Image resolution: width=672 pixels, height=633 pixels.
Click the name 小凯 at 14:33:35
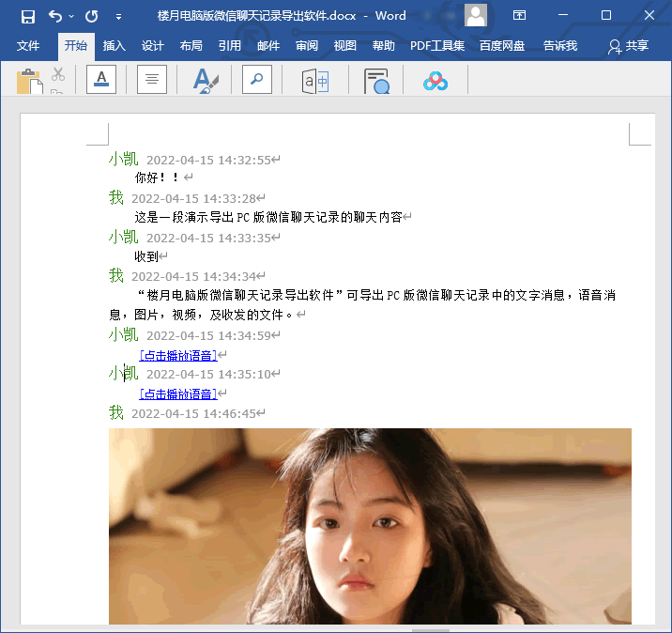(124, 238)
